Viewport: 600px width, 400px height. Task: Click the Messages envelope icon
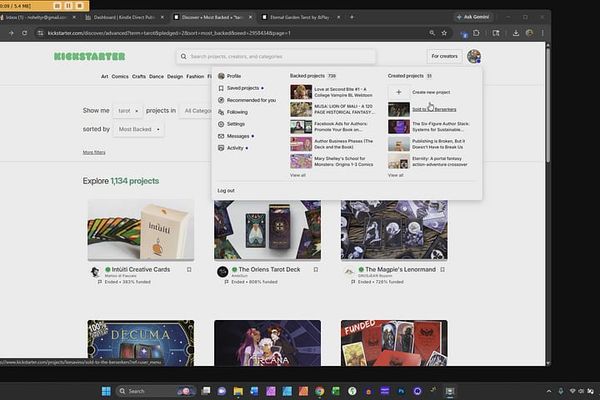pyautogui.click(x=221, y=136)
